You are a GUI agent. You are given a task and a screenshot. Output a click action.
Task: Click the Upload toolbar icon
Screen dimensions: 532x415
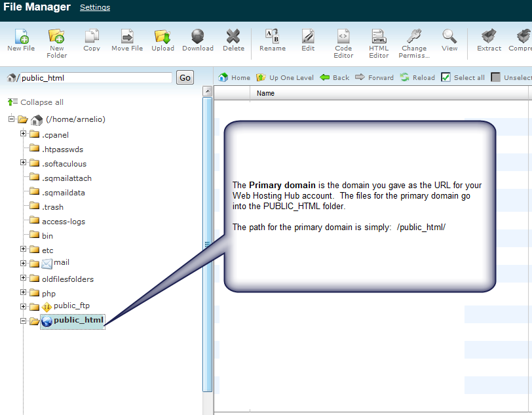[x=162, y=37]
